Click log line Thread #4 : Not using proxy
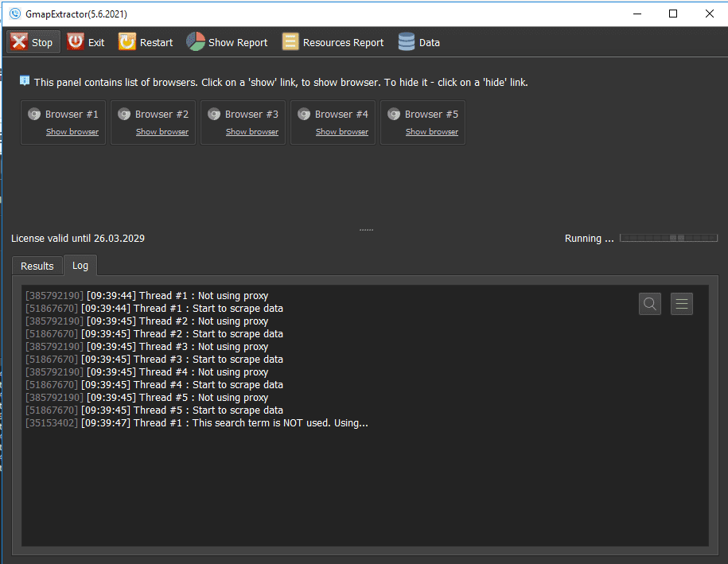The height and width of the screenshot is (564, 728). pyautogui.click(x=146, y=372)
